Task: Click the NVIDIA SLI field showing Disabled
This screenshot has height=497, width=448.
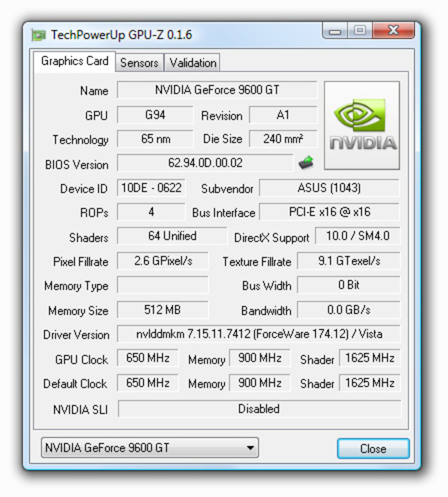Action: 259,409
